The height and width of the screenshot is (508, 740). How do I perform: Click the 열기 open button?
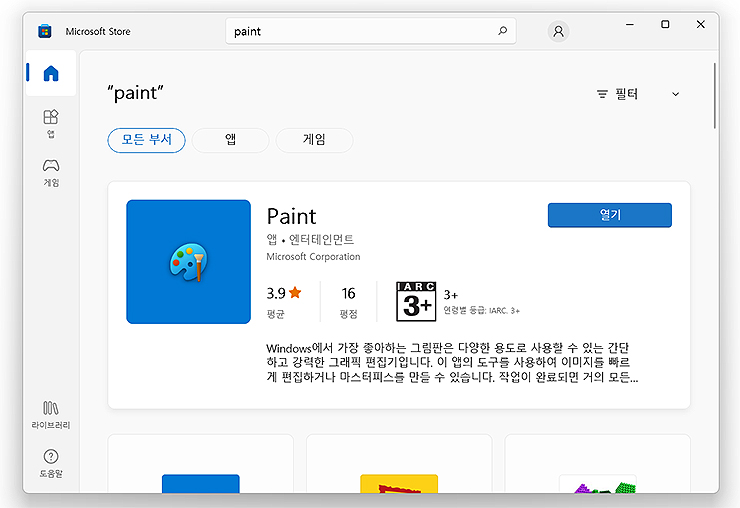point(610,215)
